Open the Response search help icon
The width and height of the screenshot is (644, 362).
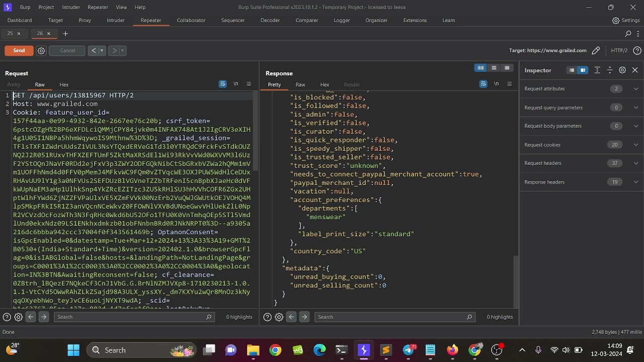click(268, 317)
